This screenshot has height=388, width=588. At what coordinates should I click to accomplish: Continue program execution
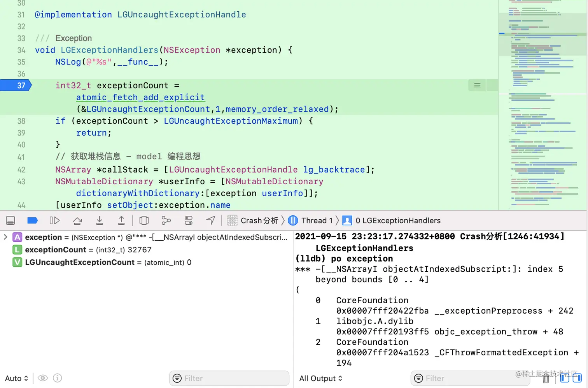tap(54, 221)
